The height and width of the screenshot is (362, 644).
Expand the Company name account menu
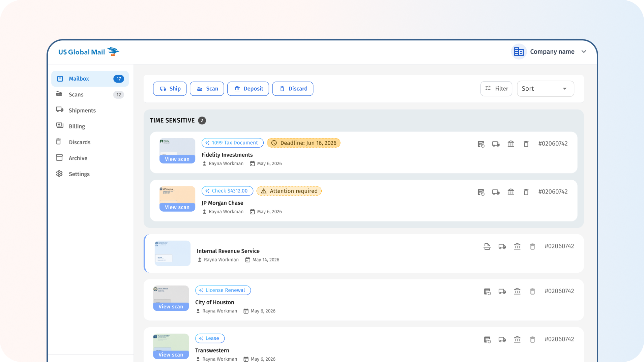549,52
